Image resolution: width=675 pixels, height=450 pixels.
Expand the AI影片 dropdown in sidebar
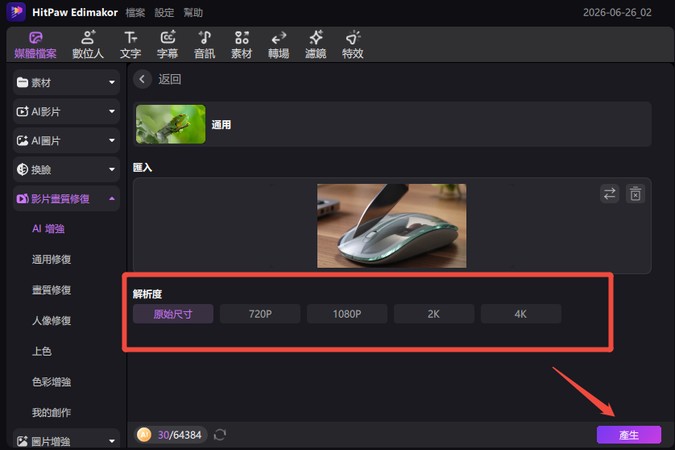click(x=66, y=112)
